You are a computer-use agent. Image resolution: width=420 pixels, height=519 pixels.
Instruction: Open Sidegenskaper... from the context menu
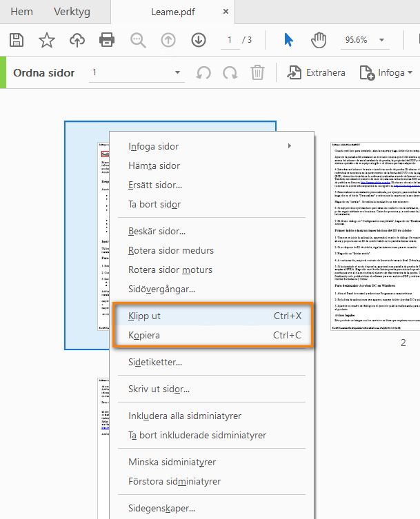(x=211, y=508)
